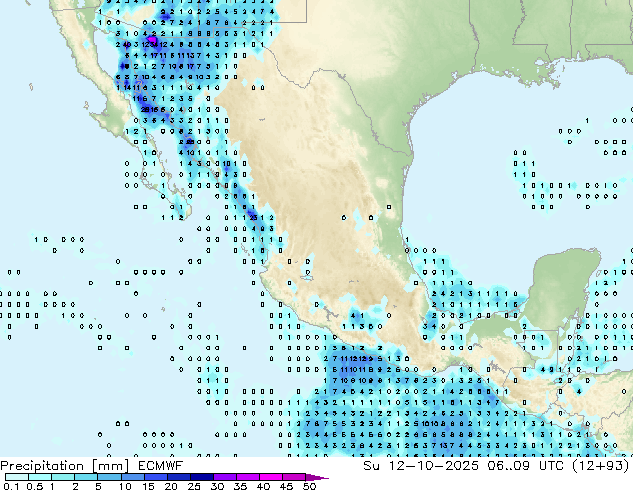Click the '(12+93)' forecast step text
The image size is (634, 490).
tap(601, 466)
